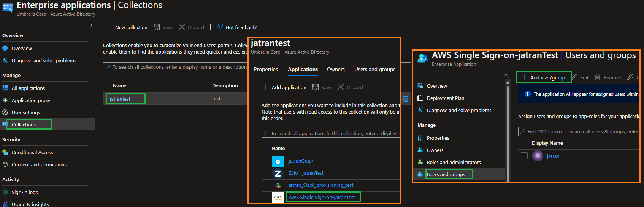The image size is (644, 207).
Task: Switch to the Owners tab
Action: coord(336,69)
